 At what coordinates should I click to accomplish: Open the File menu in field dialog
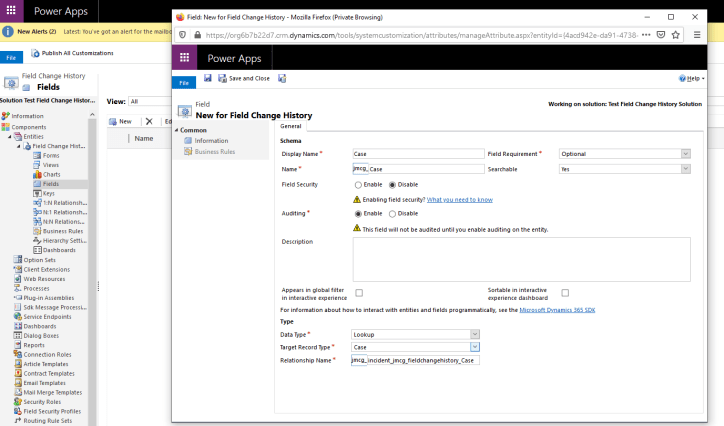(x=183, y=82)
